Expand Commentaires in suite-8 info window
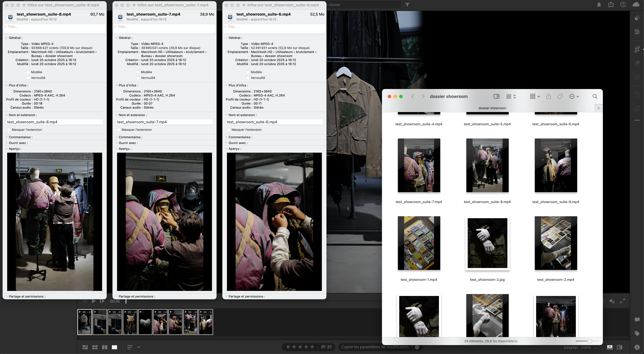This screenshot has height=354, width=644. pos(6,137)
